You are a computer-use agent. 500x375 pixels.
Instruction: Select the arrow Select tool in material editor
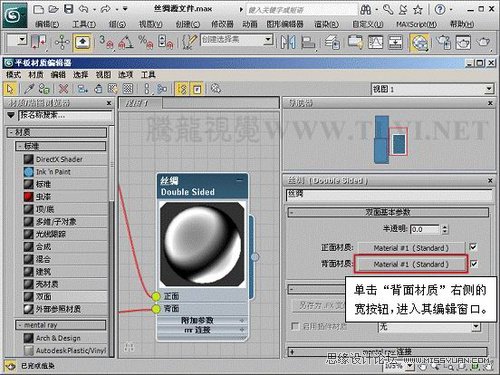coord(10,89)
